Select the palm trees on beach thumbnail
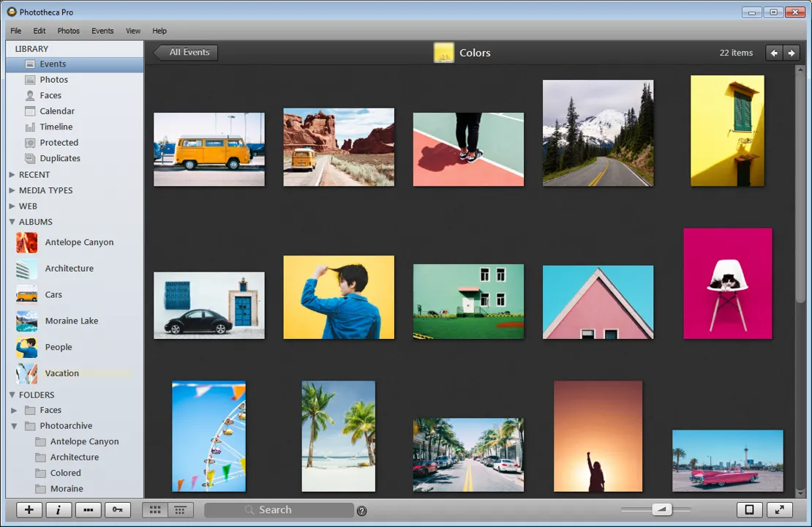The height and width of the screenshot is (527, 812). point(339,436)
